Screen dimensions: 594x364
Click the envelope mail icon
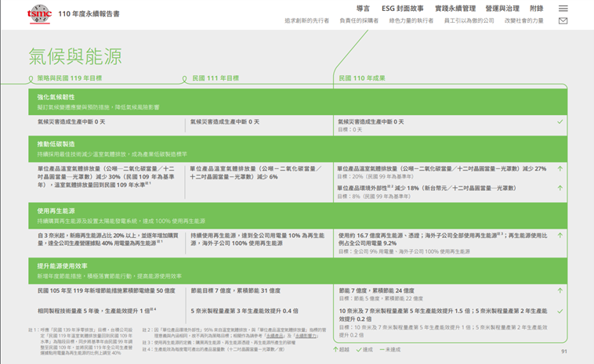pyautogui.click(x=563, y=21)
